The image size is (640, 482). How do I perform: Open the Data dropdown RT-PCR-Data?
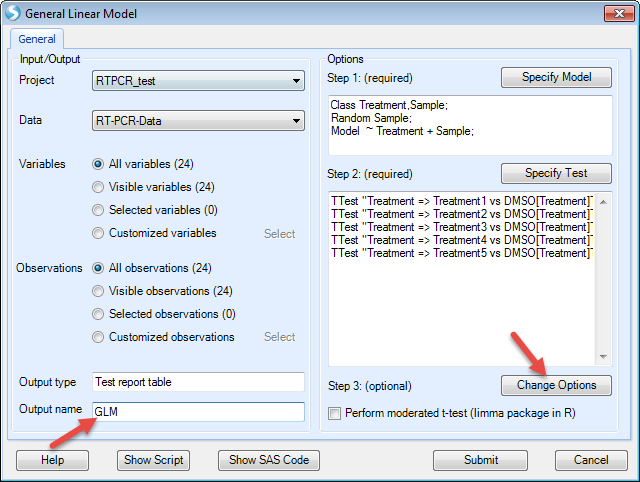[x=198, y=120]
